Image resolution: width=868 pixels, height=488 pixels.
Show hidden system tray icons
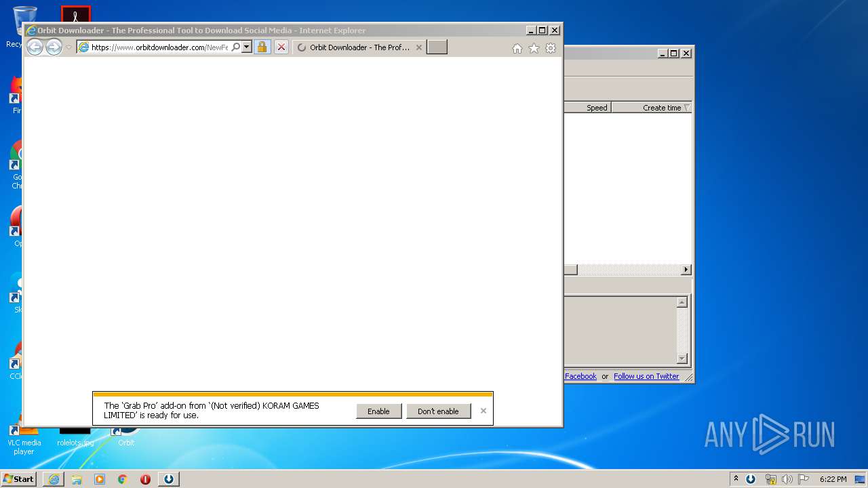pos(736,479)
